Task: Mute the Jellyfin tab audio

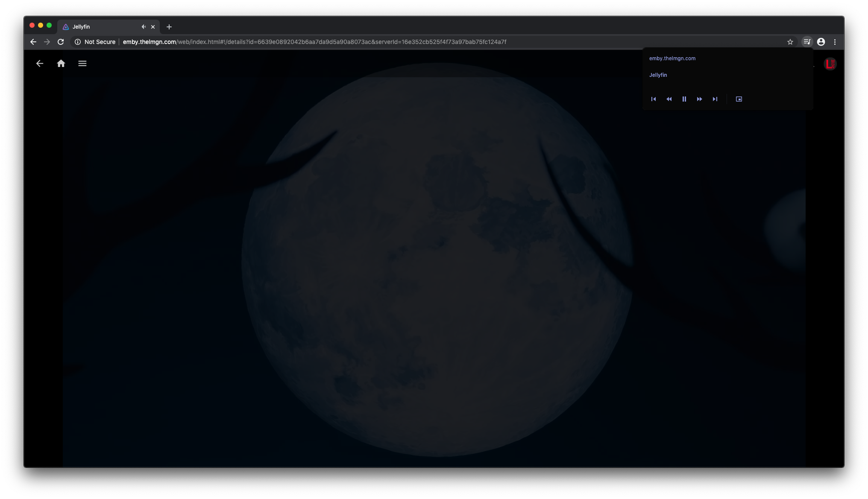Action: tap(144, 26)
